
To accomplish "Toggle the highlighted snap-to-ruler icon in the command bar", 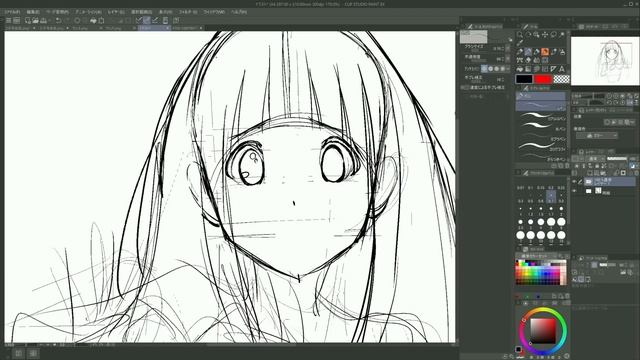I will point(147,20).
